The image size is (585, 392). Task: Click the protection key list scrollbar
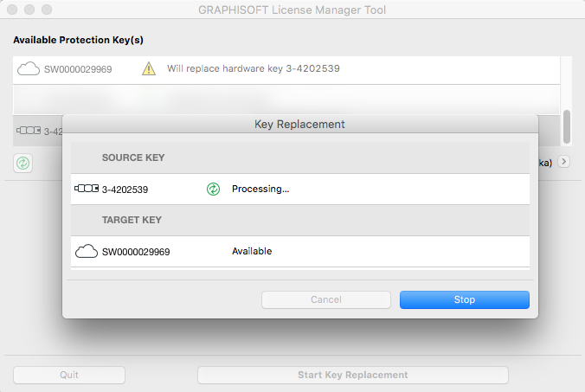pyautogui.click(x=567, y=126)
